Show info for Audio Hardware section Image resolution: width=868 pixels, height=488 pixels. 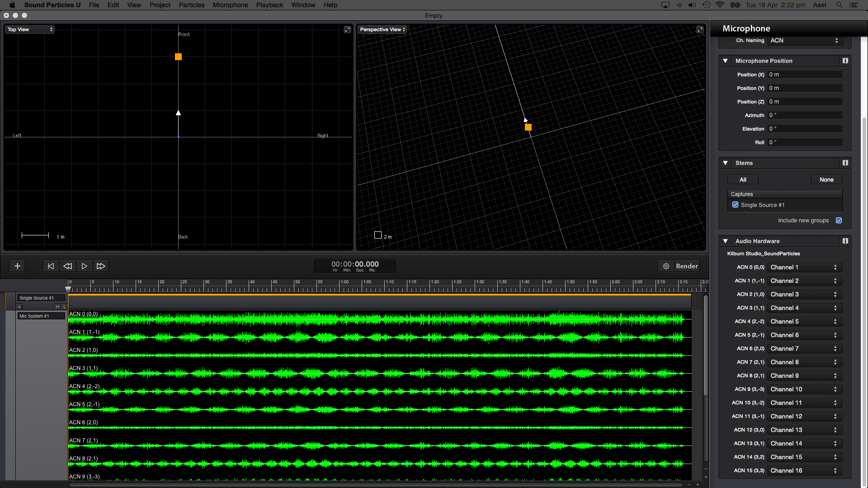(x=845, y=241)
